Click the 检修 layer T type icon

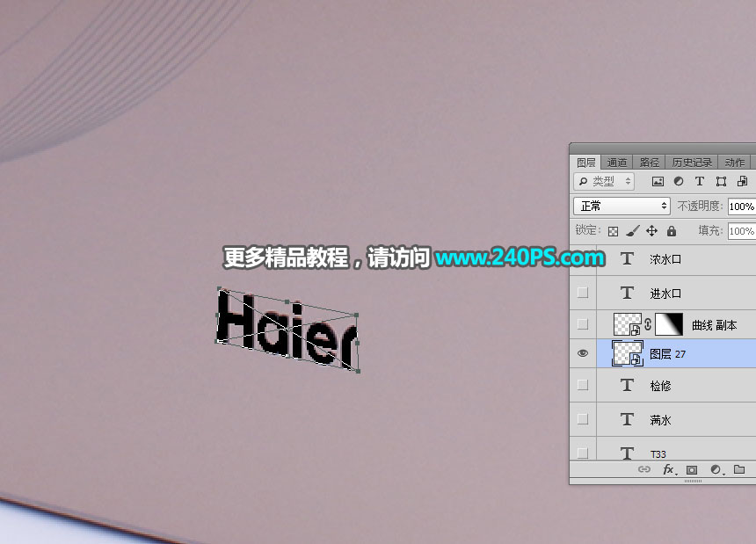(627, 385)
